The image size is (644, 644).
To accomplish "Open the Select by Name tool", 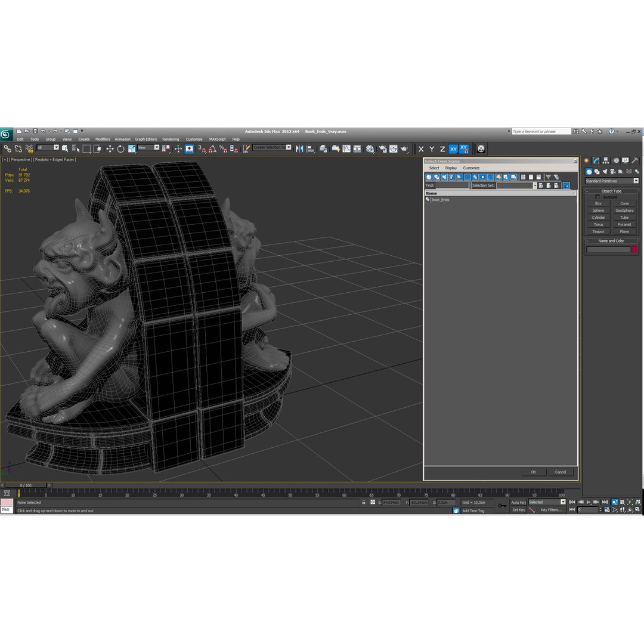I will [x=76, y=148].
